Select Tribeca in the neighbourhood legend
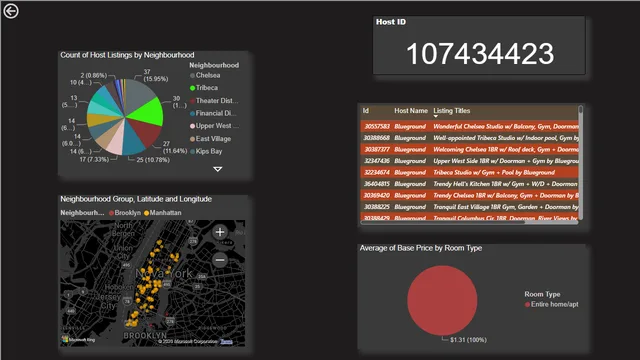The height and width of the screenshot is (360, 640). point(204,88)
